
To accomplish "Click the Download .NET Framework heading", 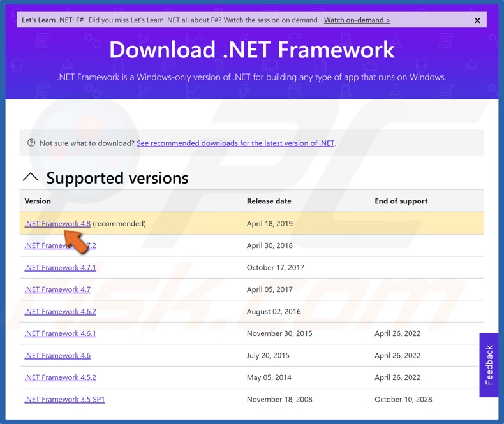I will coord(251,50).
